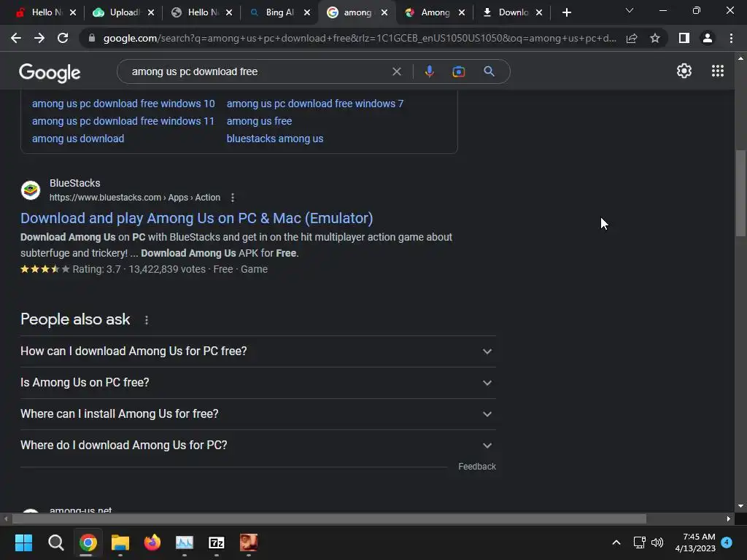
Task: Click the vertical scrollbar thumb
Action: (741, 192)
